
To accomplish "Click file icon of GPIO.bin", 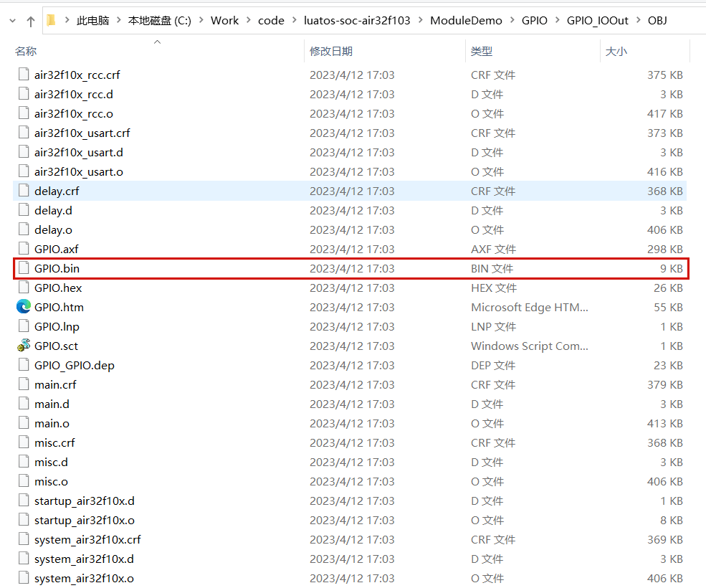I will click(x=24, y=268).
